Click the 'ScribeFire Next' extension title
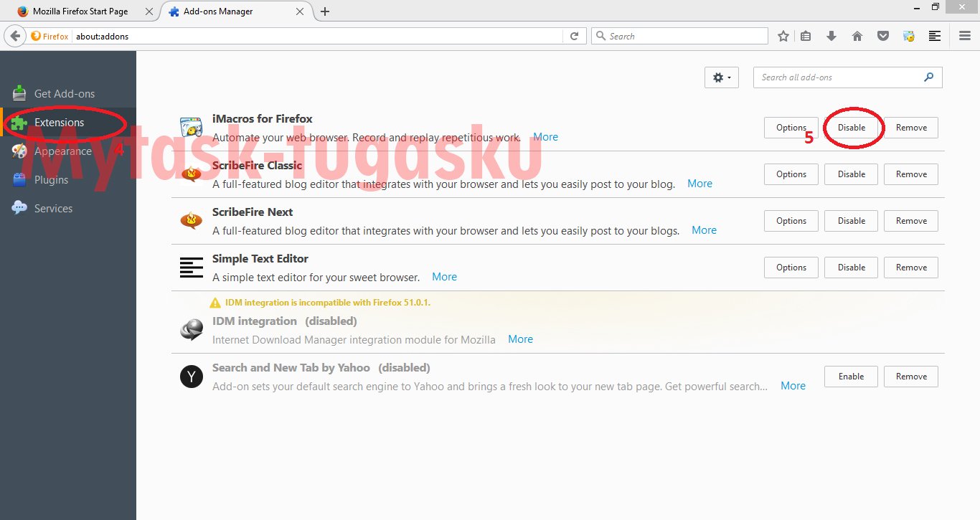Viewport: 980px width, 520px height. (253, 212)
